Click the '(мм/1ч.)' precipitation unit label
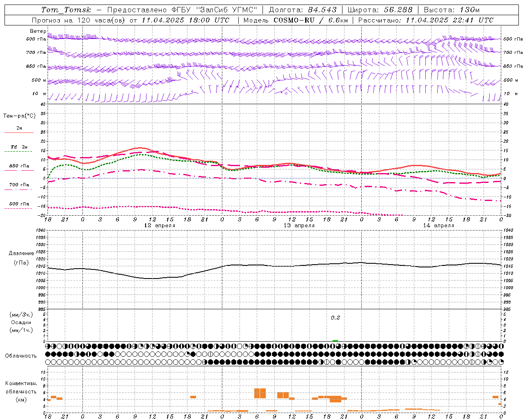This screenshot has width=525, height=420. [x=21, y=330]
